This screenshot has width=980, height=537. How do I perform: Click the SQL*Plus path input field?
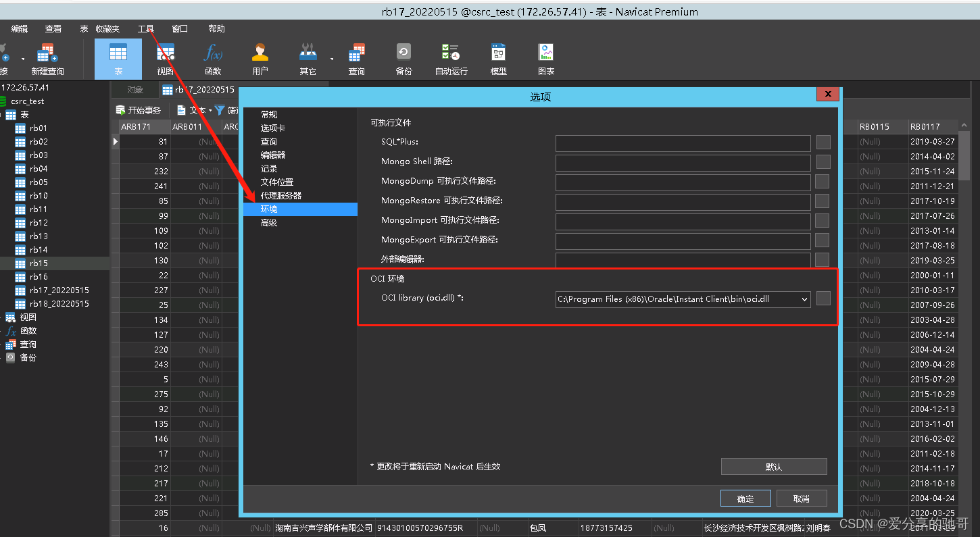click(683, 143)
